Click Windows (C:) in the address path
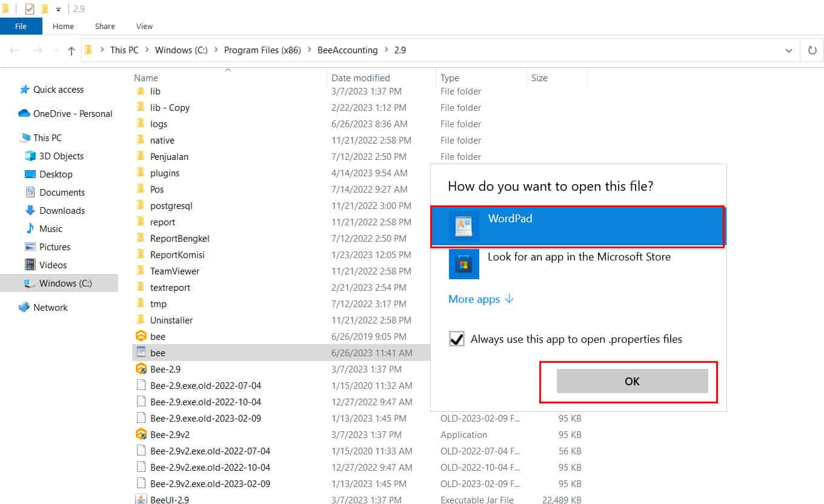Viewport: 824px width, 504px height. pyautogui.click(x=181, y=50)
